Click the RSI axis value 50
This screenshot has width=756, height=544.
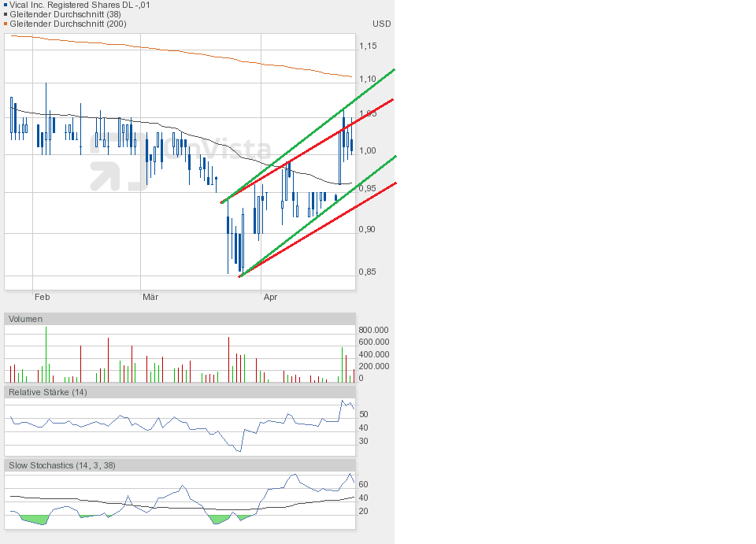pyautogui.click(x=364, y=414)
